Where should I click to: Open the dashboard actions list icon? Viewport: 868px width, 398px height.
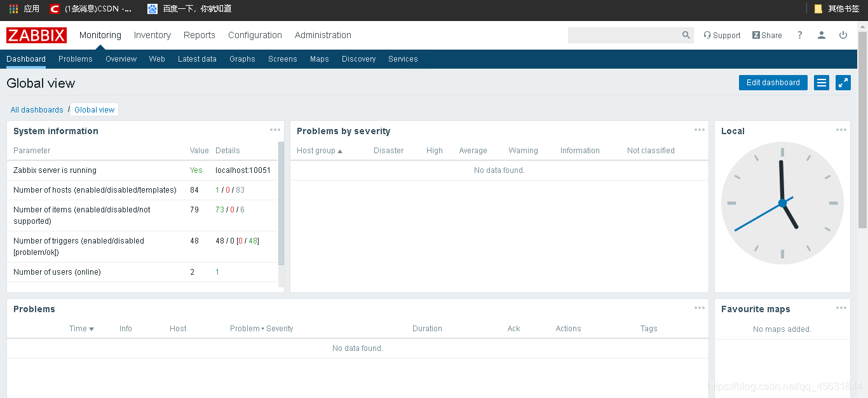(822, 83)
